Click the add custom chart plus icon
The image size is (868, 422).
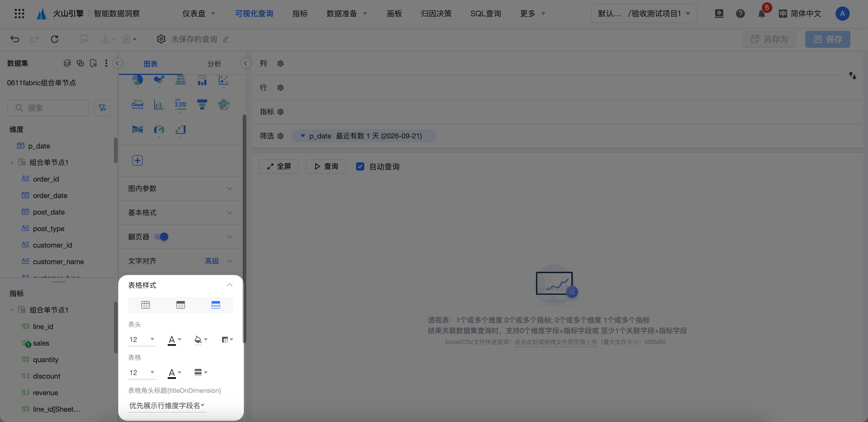[x=138, y=160]
